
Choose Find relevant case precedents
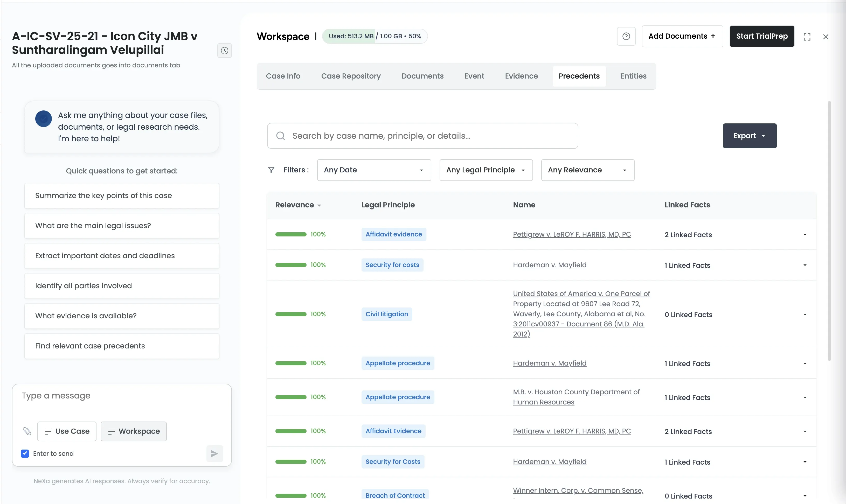click(122, 346)
